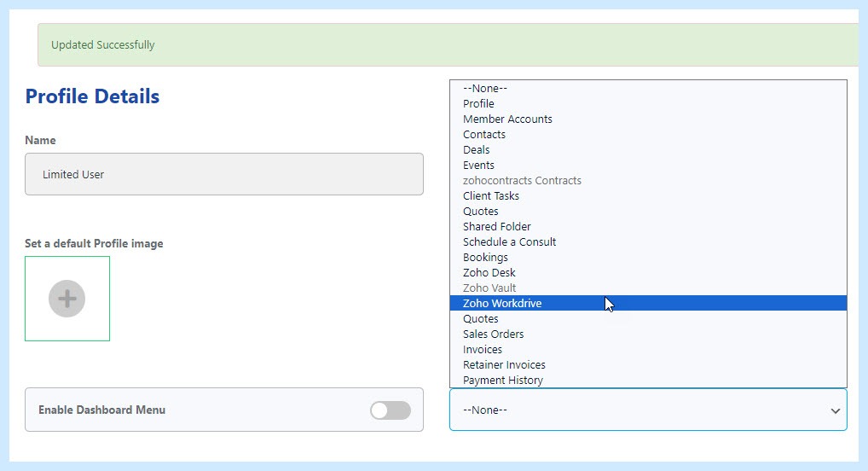The image size is (868, 471).
Task: Click the default Profile image box
Action: pos(67,299)
